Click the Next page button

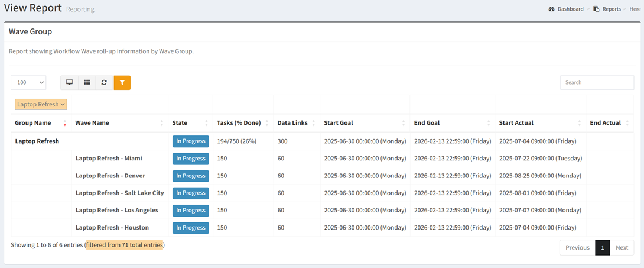click(622, 248)
